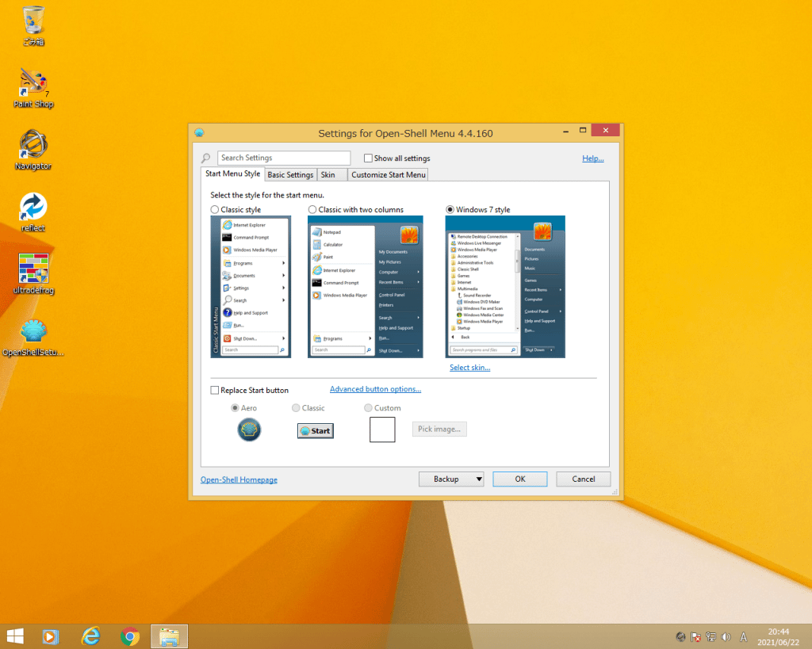Choose the Aero button radio option
Viewport: 812px width, 649px height.
pos(235,408)
